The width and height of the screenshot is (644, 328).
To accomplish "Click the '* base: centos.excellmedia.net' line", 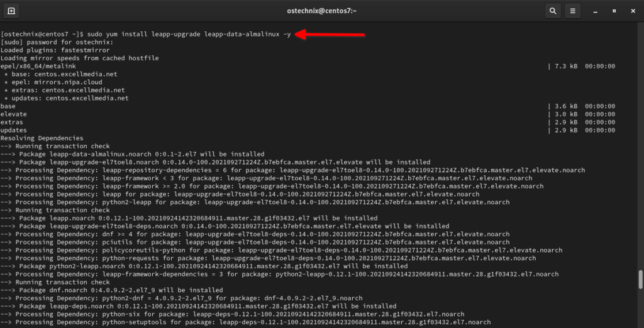I will (61, 74).
